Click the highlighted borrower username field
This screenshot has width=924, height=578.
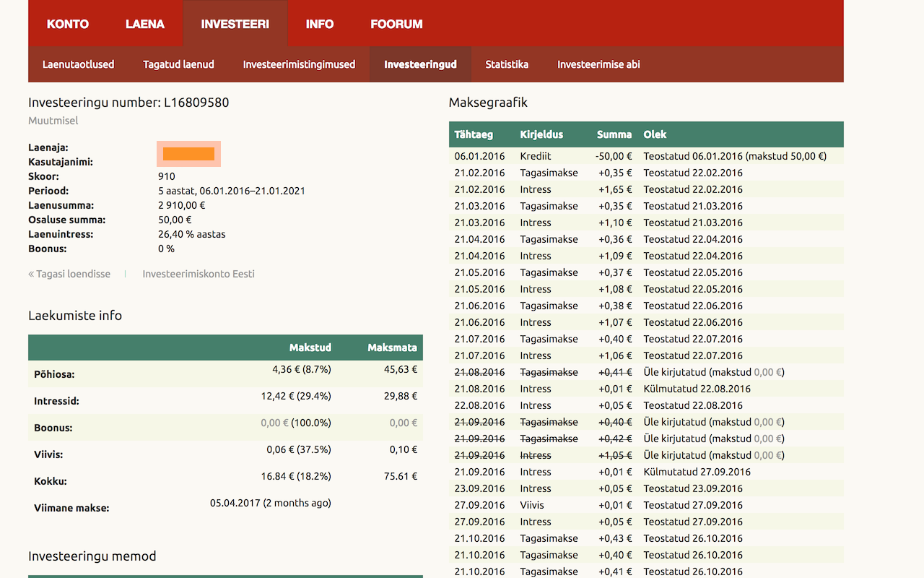pyautogui.click(x=188, y=154)
